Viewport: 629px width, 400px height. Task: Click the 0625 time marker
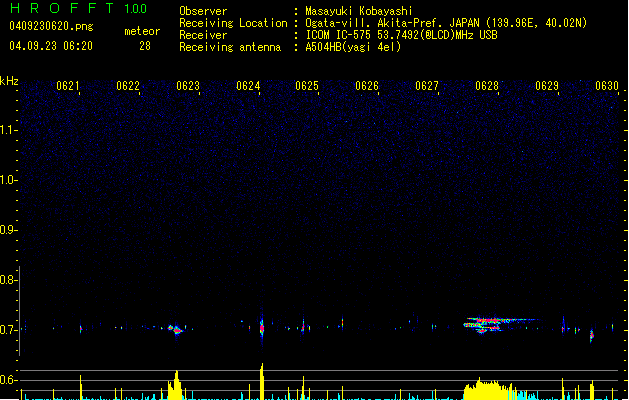pos(307,86)
